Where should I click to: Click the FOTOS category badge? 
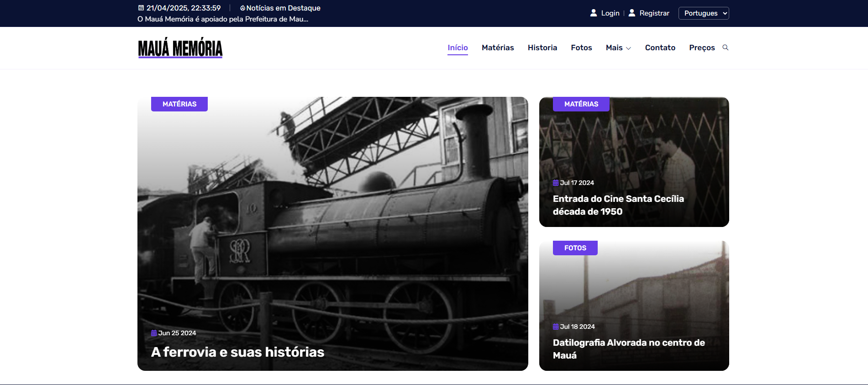(x=575, y=248)
